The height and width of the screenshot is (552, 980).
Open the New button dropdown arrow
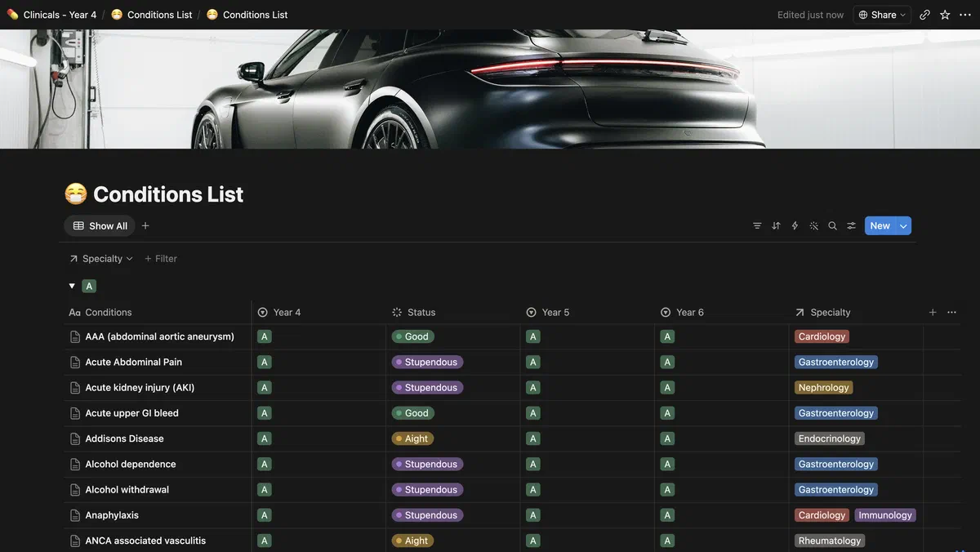(x=903, y=226)
